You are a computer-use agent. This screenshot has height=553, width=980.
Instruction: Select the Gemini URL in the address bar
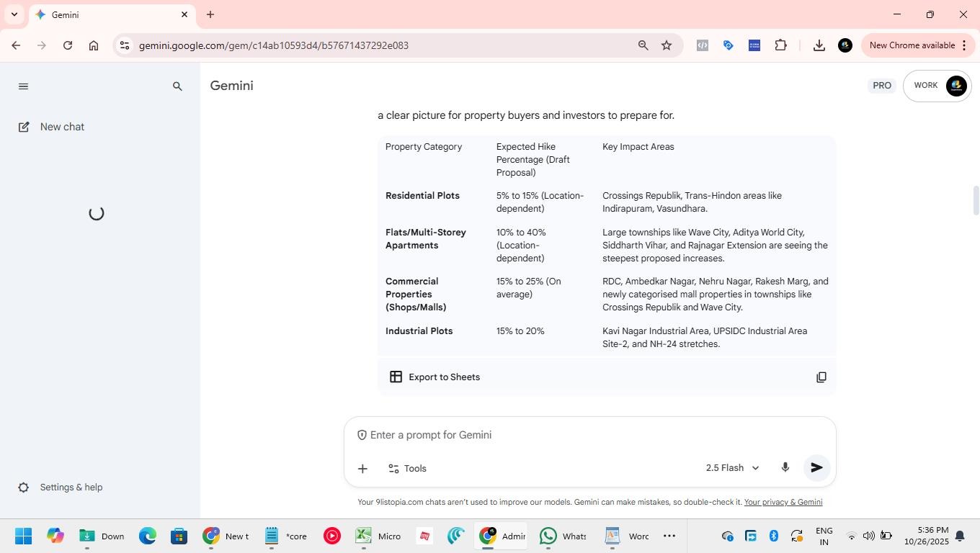pyautogui.click(x=274, y=45)
